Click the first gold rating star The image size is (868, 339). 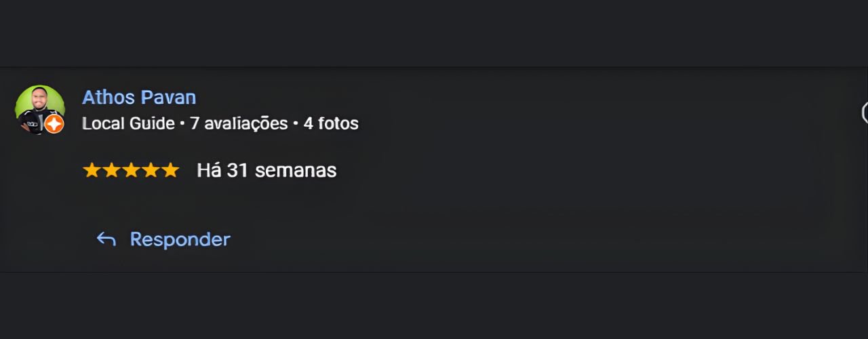92,170
